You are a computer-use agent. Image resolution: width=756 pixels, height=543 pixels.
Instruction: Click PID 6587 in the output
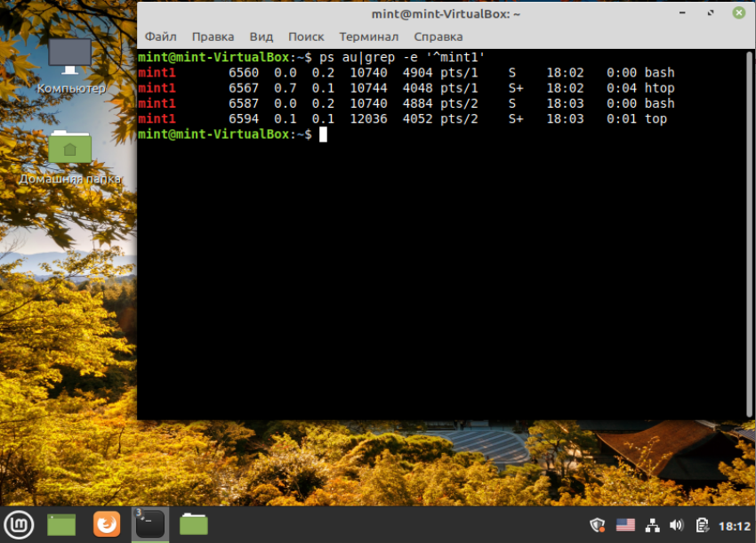244,103
